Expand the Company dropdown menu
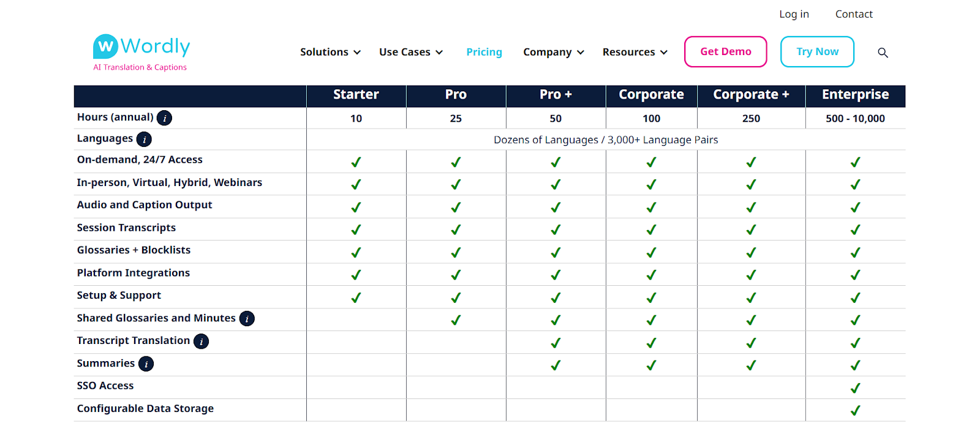Screen dimensions: 980x437 554,52
